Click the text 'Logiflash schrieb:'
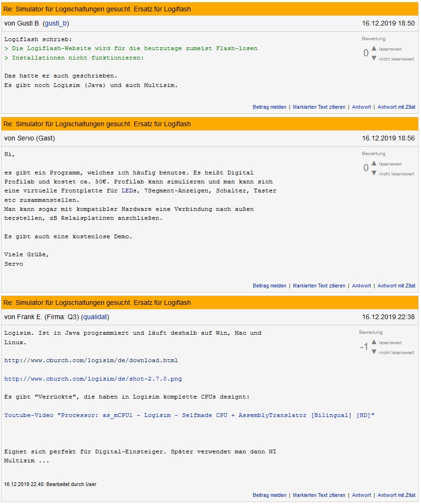The image size is (421, 504). tap(38, 39)
